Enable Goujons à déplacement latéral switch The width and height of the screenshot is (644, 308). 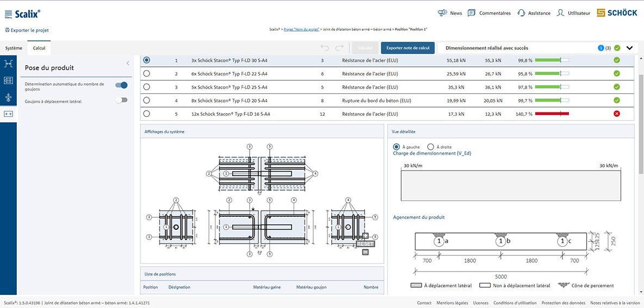[122, 100]
